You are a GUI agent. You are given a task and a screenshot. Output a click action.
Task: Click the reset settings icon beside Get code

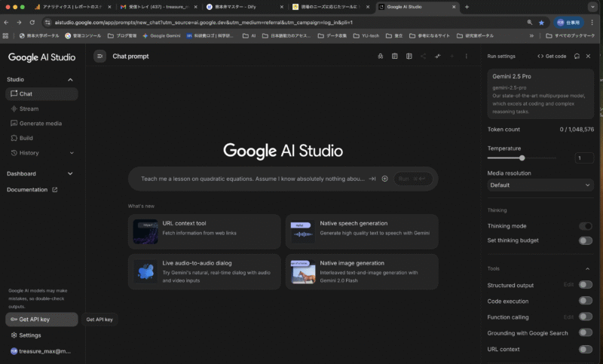click(577, 57)
